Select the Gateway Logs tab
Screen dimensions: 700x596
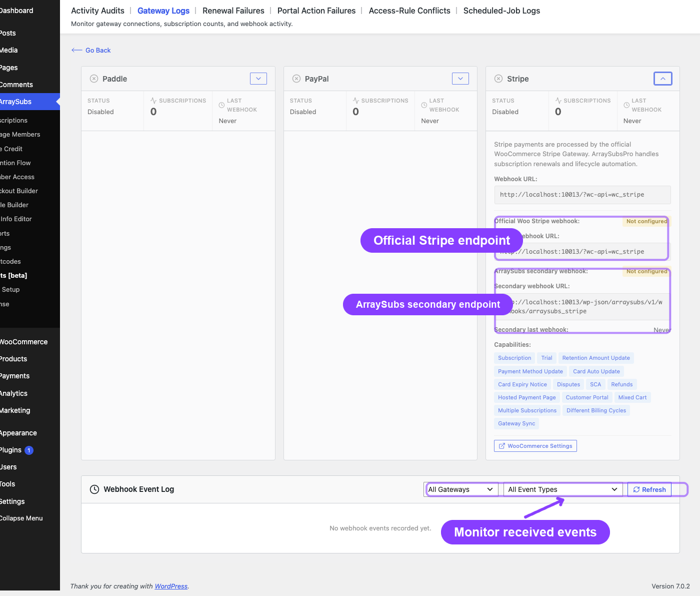click(x=163, y=11)
